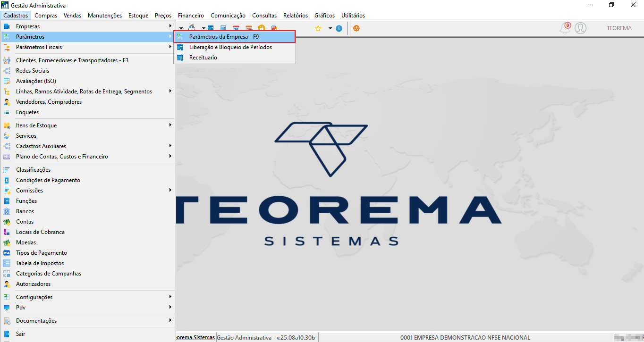Click the red table toolbar icon
The height and width of the screenshot is (342, 644).
click(x=274, y=28)
